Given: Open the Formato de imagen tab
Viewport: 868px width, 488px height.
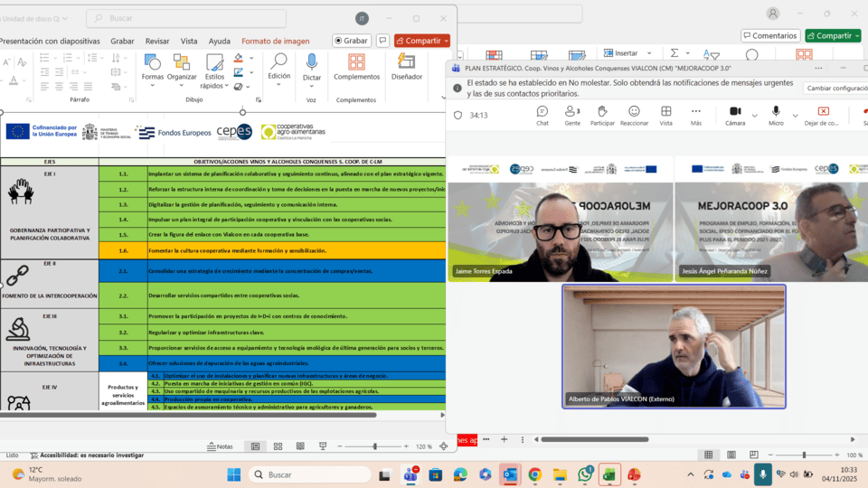Looking at the screenshot, I should point(275,41).
